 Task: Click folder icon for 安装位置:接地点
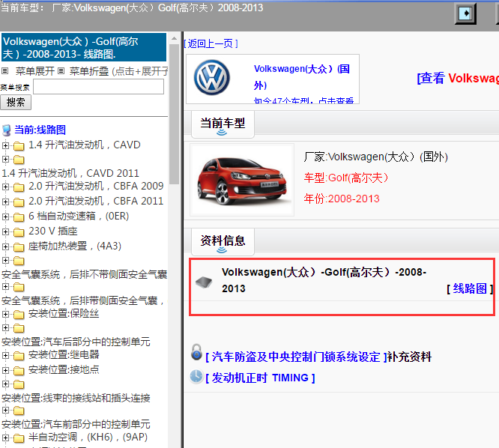tap(19, 371)
